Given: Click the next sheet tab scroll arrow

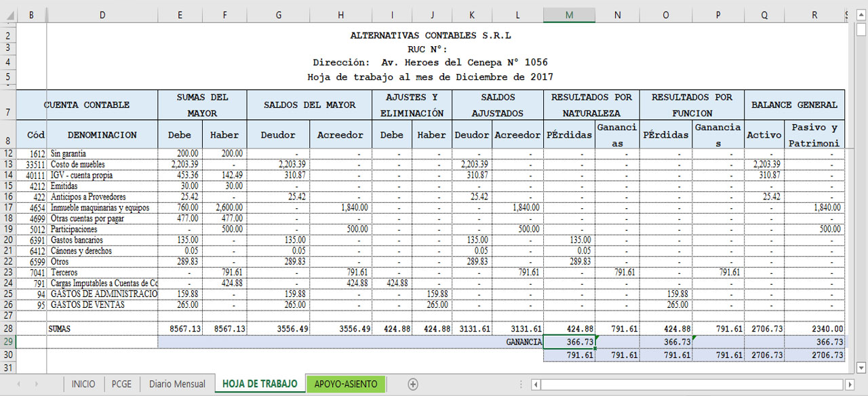Looking at the screenshot, I should click(x=36, y=384).
